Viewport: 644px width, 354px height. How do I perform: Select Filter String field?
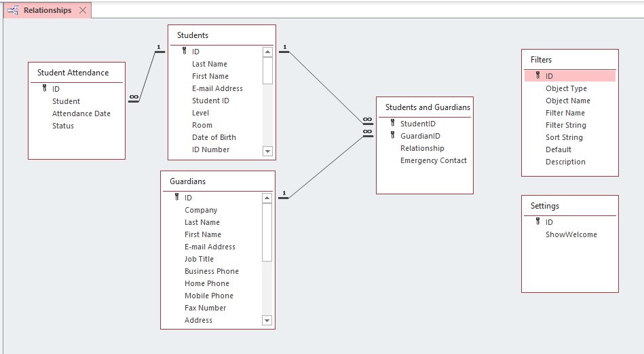click(565, 126)
